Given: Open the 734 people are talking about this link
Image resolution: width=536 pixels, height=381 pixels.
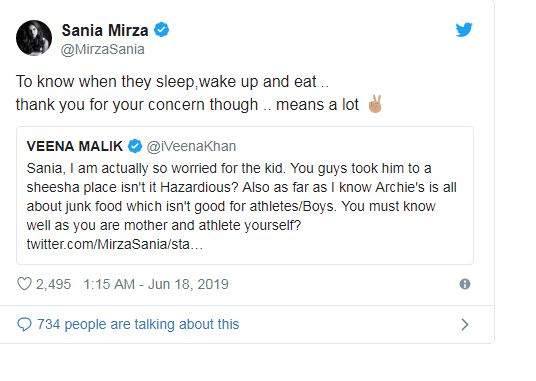Looking at the screenshot, I should coord(138,324).
